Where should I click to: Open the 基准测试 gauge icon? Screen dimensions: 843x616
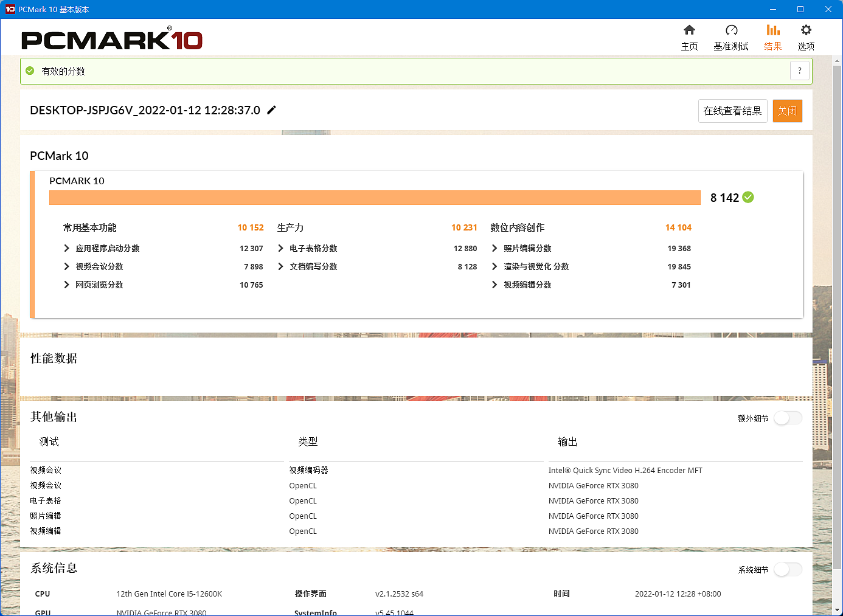(x=731, y=30)
